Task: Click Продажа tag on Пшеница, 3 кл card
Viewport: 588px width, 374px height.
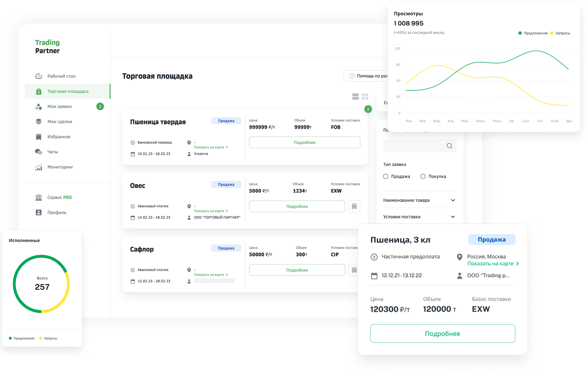Action: click(492, 239)
